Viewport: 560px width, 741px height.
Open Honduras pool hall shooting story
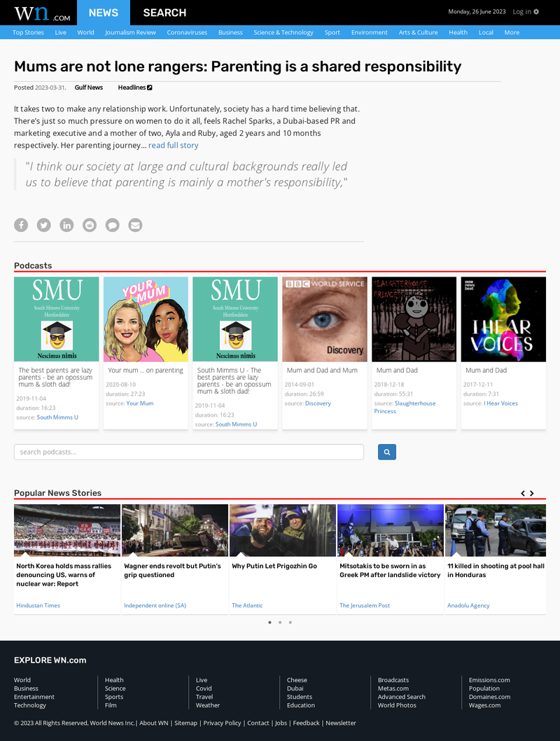(x=496, y=570)
